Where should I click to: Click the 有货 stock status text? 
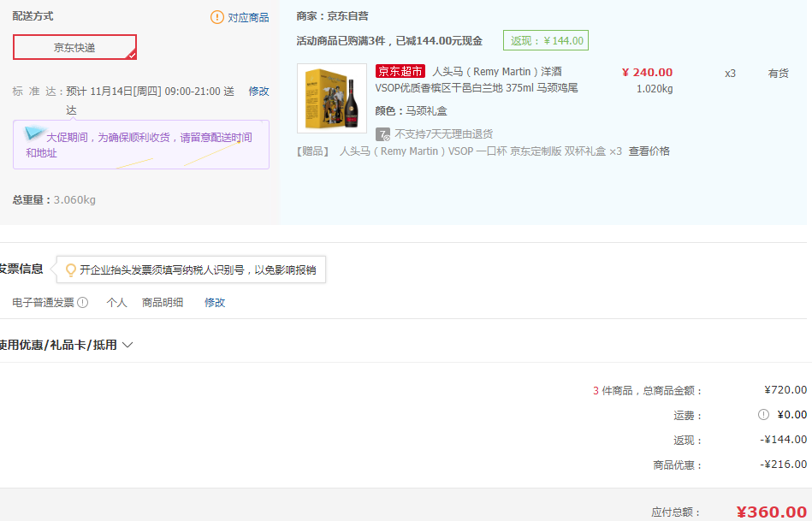click(779, 74)
